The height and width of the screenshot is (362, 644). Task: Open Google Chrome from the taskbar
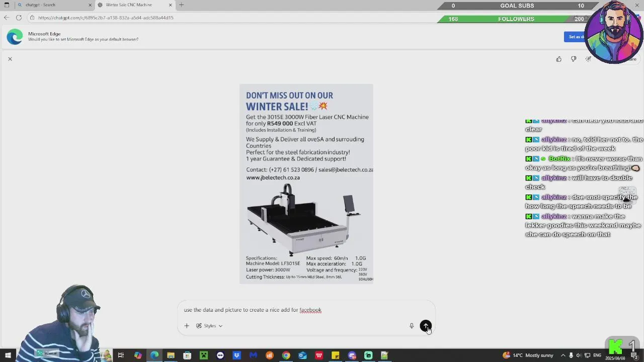point(286,355)
